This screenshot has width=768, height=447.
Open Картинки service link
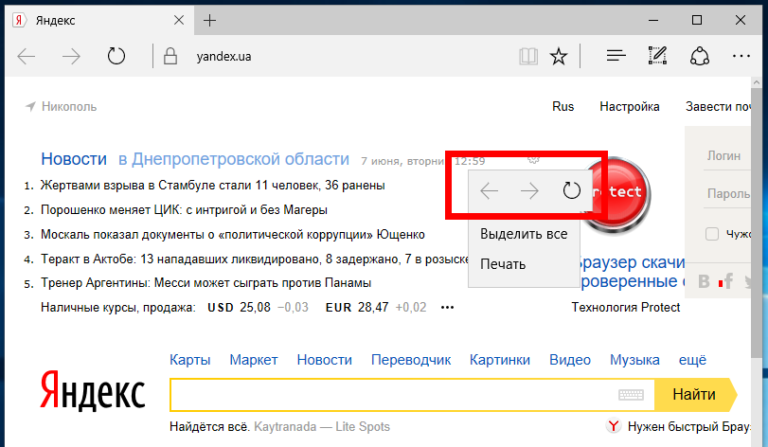(500, 360)
